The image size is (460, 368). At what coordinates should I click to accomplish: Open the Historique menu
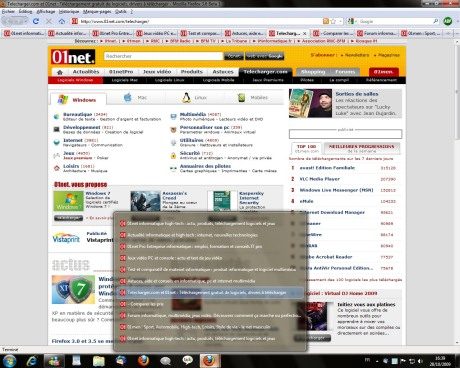69,11
